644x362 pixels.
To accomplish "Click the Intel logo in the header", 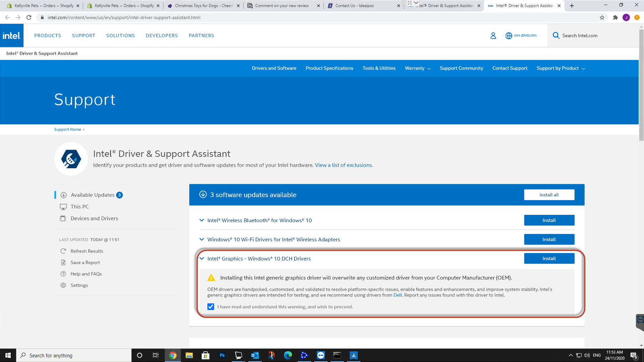I will pyautogui.click(x=11, y=36).
